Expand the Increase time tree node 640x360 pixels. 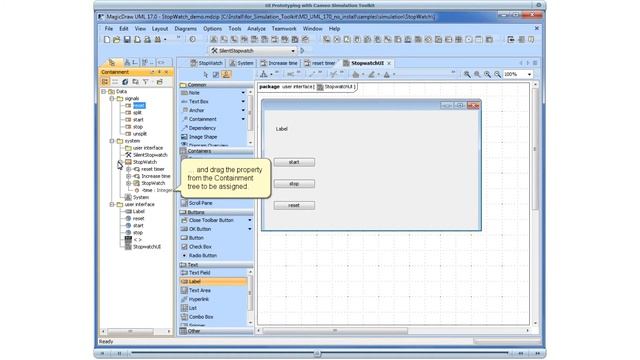pos(129,176)
